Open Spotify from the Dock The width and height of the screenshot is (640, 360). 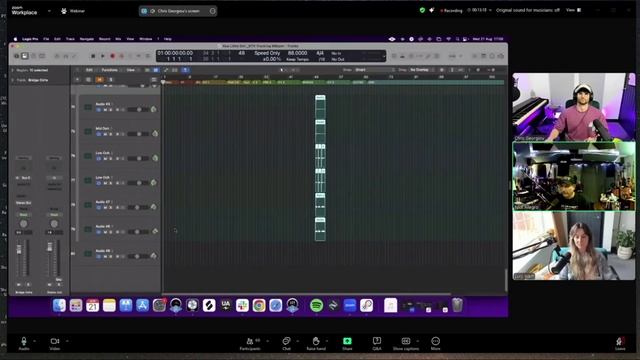coord(316,305)
